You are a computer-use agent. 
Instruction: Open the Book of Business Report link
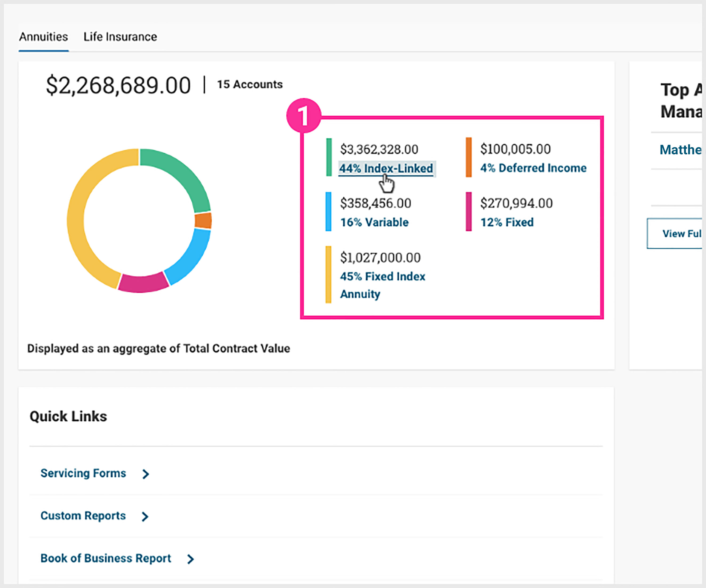coord(106,558)
